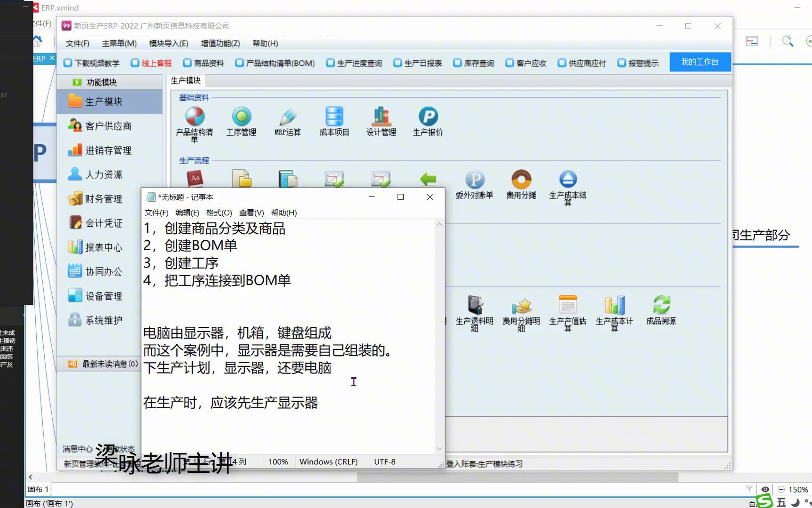The height and width of the screenshot is (508, 812).
Task: Select 生产模块 in the sidebar
Action: point(109,102)
